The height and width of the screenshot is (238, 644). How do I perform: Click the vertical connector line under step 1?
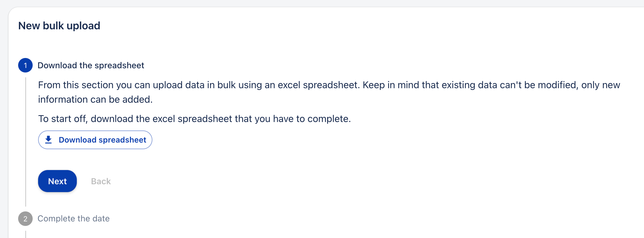pos(26,142)
